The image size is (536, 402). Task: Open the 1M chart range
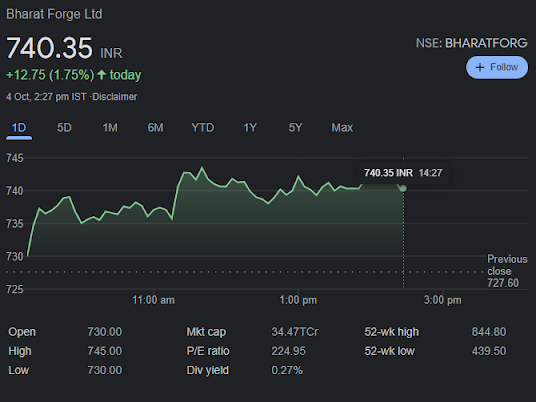(110, 128)
